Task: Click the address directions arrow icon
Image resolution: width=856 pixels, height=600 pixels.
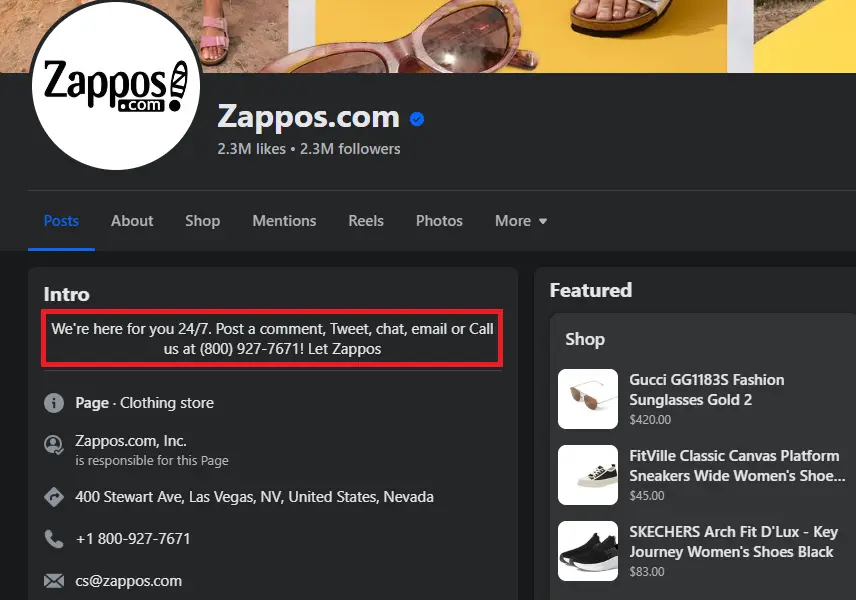Action: pyautogui.click(x=54, y=497)
